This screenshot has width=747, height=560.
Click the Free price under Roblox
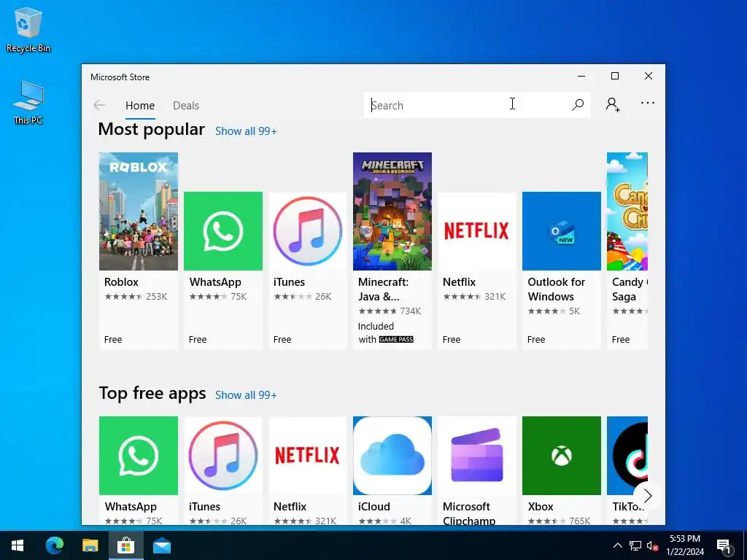113,340
